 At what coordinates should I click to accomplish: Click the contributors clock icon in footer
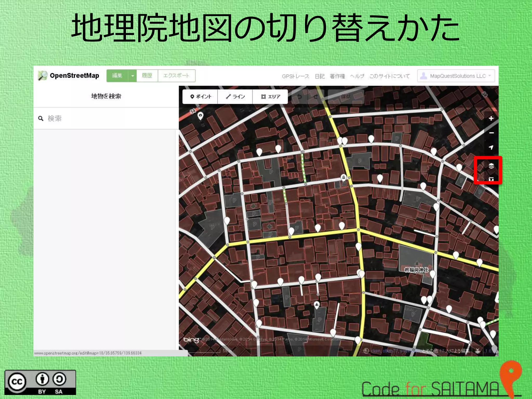[366, 351]
